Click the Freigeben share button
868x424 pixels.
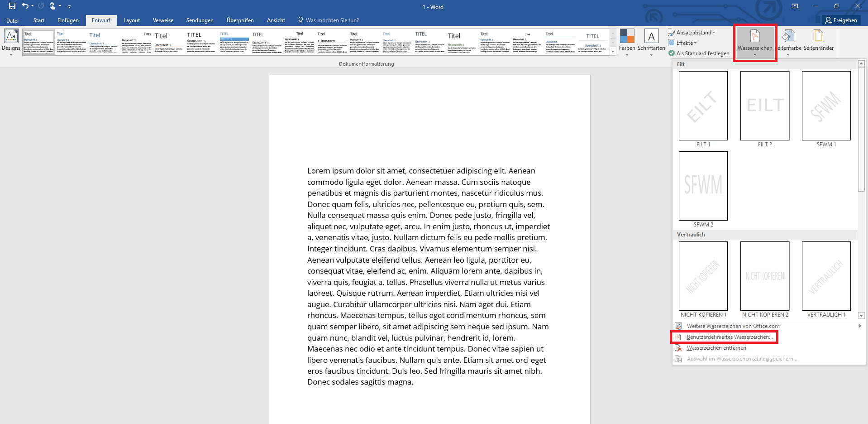coord(841,20)
